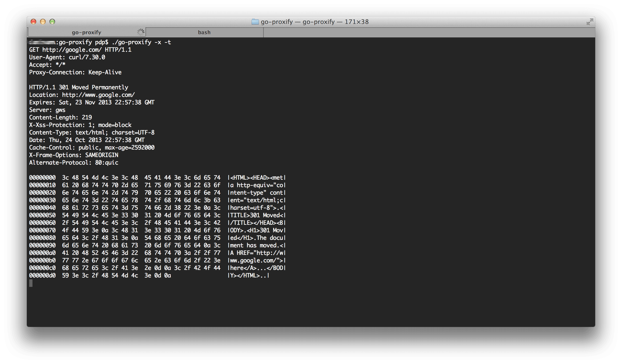Click hex offset 000000c0
The height and width of the screenshot is (364, 622).
click(42, 268)
